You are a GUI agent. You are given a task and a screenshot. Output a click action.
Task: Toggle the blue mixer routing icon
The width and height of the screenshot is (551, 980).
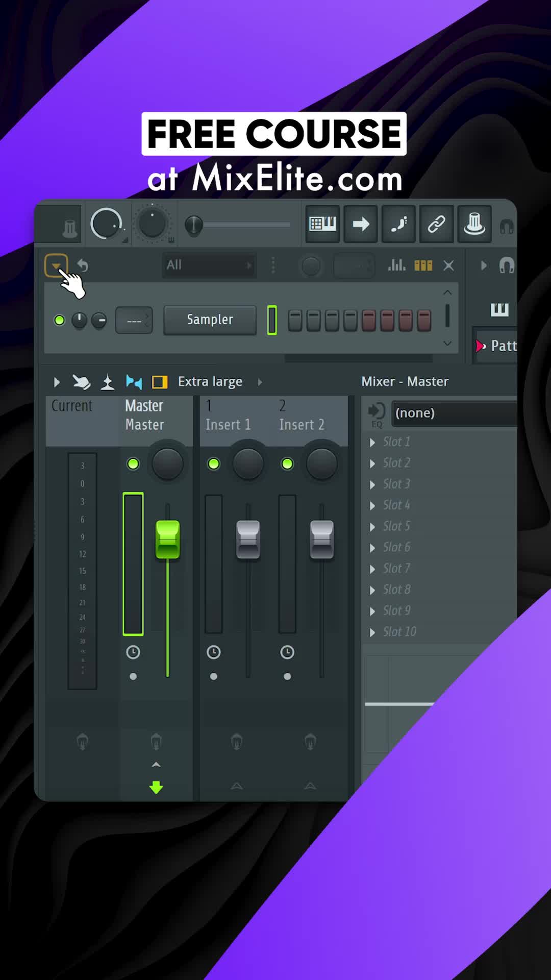point(134,382)
